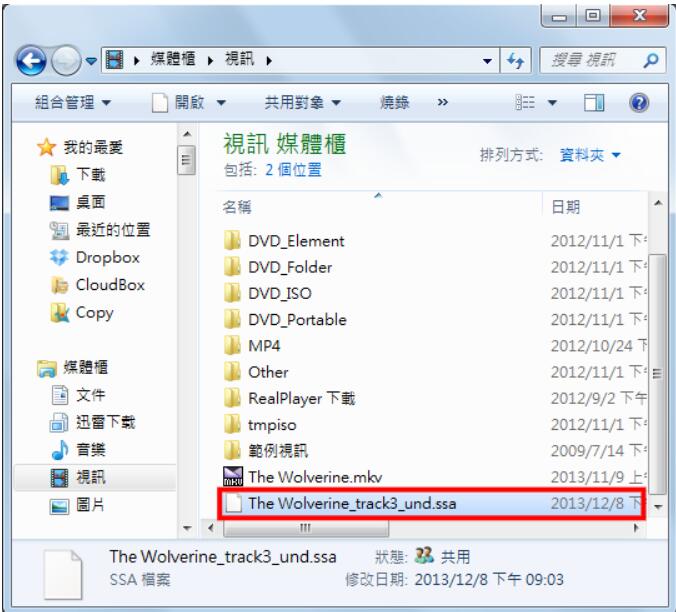Open the 2 個位置 link
The image size is (676, 612).
(293, 170)
